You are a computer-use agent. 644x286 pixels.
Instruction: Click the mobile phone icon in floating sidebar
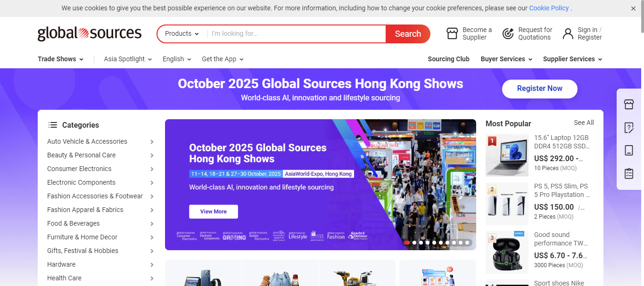pos(628,150)
